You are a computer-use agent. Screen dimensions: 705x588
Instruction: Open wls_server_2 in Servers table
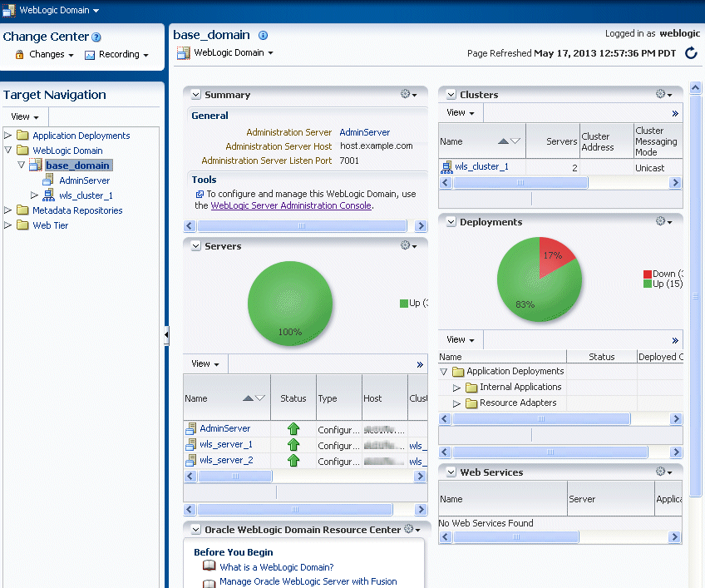coord(226,460)
